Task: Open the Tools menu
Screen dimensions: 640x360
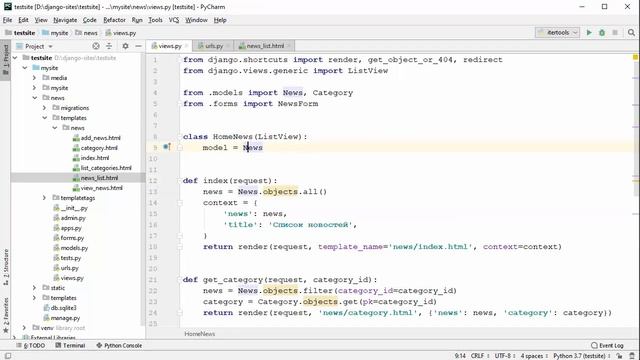Action: click(x=155, y=20)
